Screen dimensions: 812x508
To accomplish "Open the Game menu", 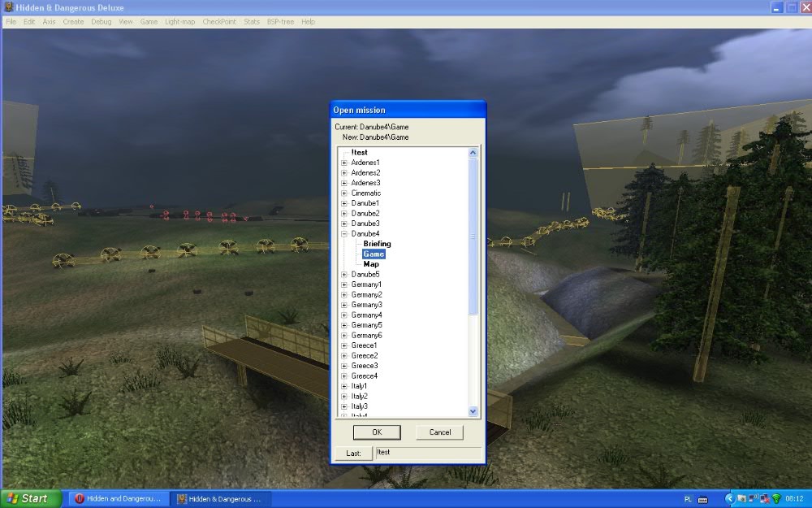I will [149, 22].
